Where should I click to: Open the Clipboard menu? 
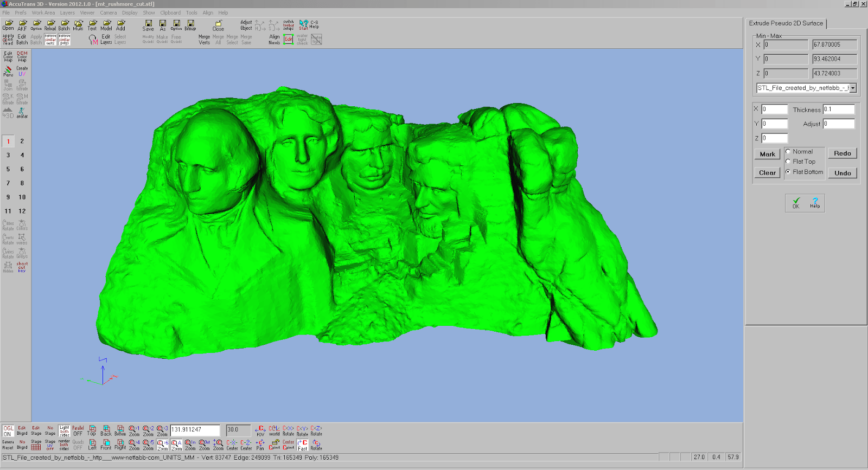pos(170,12)
